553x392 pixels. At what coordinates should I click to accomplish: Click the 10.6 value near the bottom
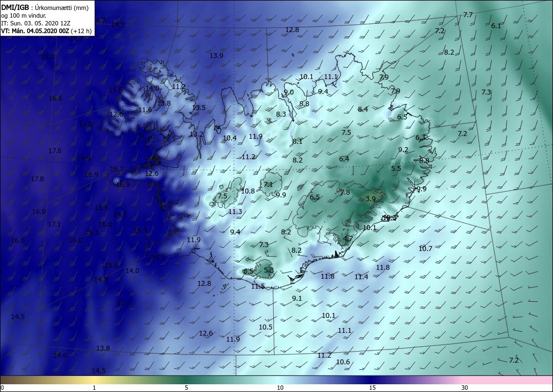pos(343,362)
